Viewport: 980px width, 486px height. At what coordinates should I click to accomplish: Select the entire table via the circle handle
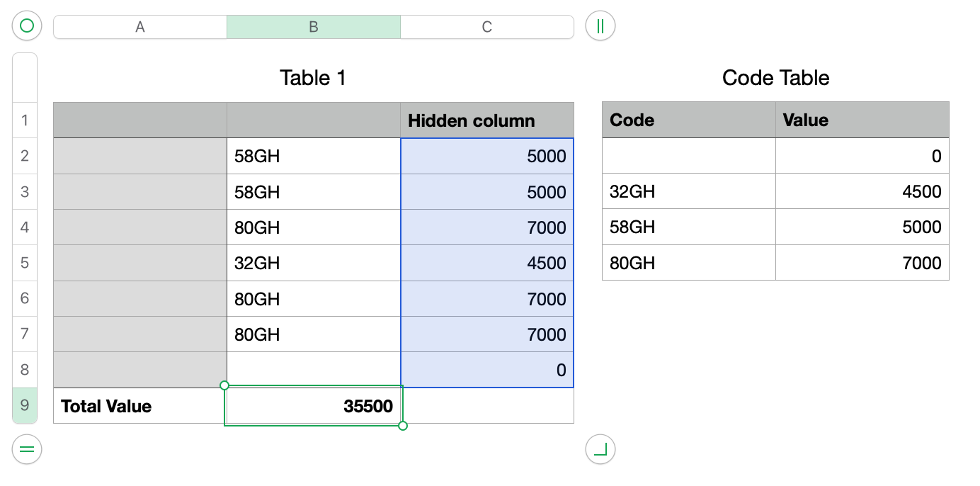26,26
